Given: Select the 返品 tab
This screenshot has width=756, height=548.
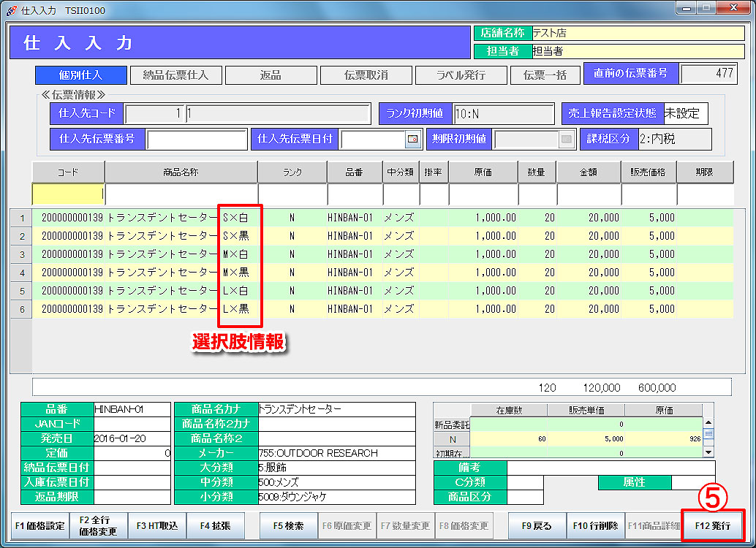Looking at the screenshot, I should 271,75.
